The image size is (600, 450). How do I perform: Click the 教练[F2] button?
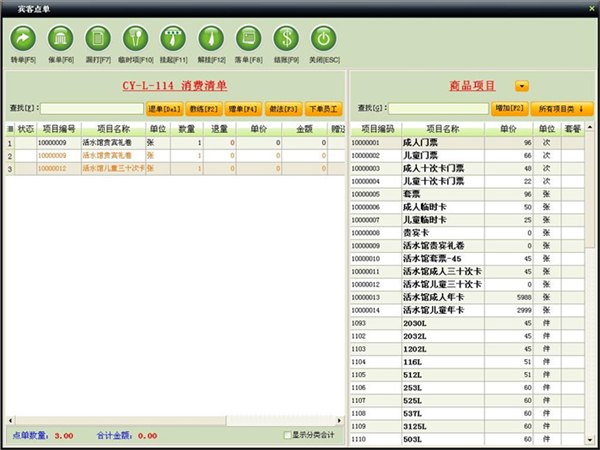(x=204, y=109)
